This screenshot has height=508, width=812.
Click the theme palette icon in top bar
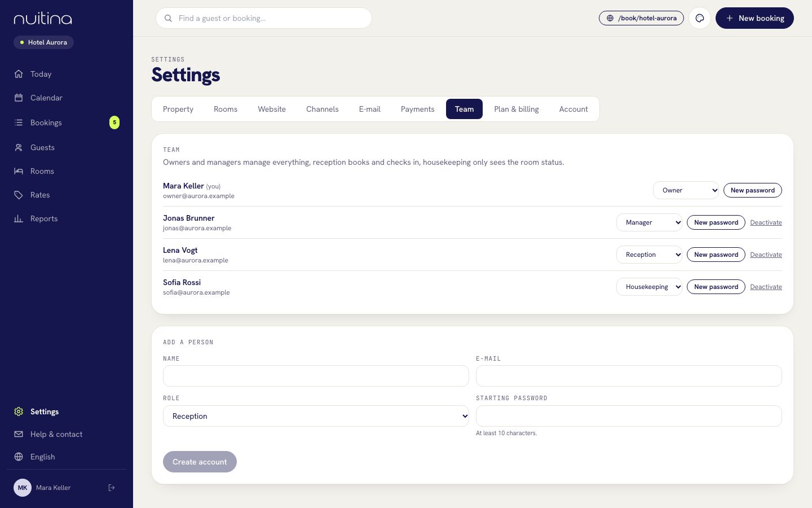(700, 18)
